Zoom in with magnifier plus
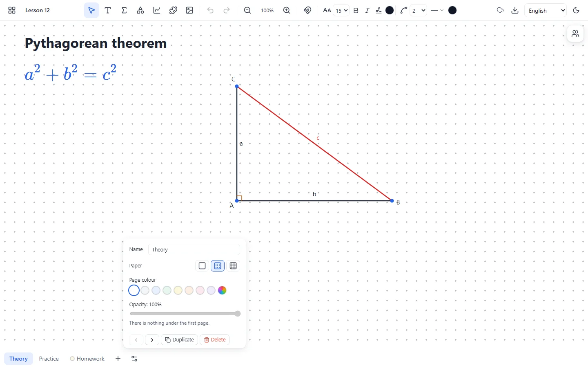The height and width of the screenshot is (368, 588). [x=287, y=10]
